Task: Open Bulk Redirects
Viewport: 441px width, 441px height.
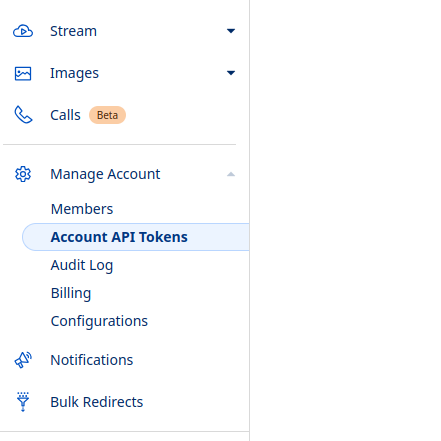Action: [97, 402]
